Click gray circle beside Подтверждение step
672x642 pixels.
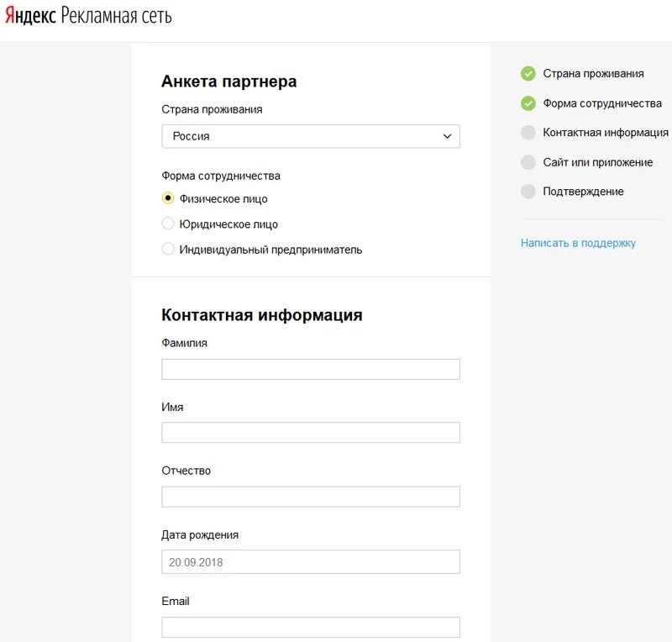(528, 192)
